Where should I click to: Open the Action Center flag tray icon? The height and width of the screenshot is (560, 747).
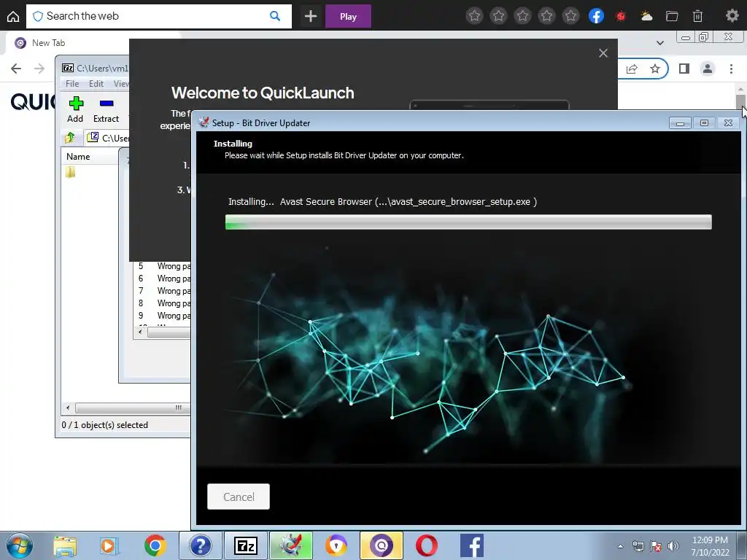pos(656,546)
